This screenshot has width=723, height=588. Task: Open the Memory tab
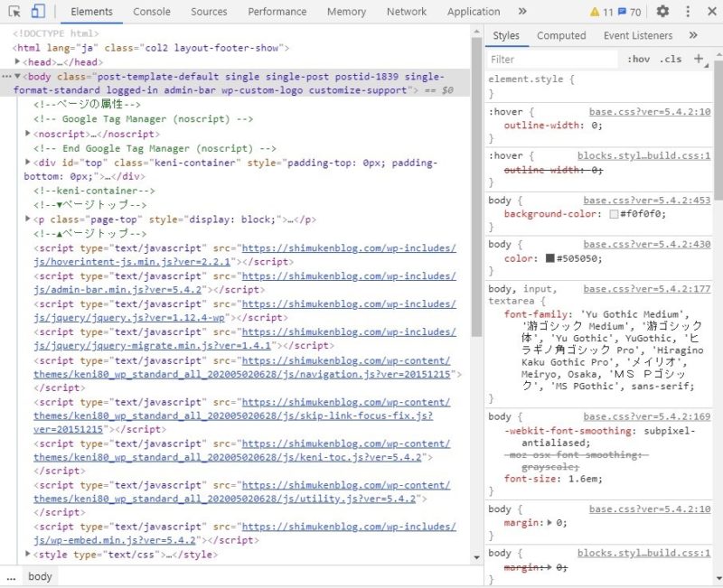tap(346, 12)
